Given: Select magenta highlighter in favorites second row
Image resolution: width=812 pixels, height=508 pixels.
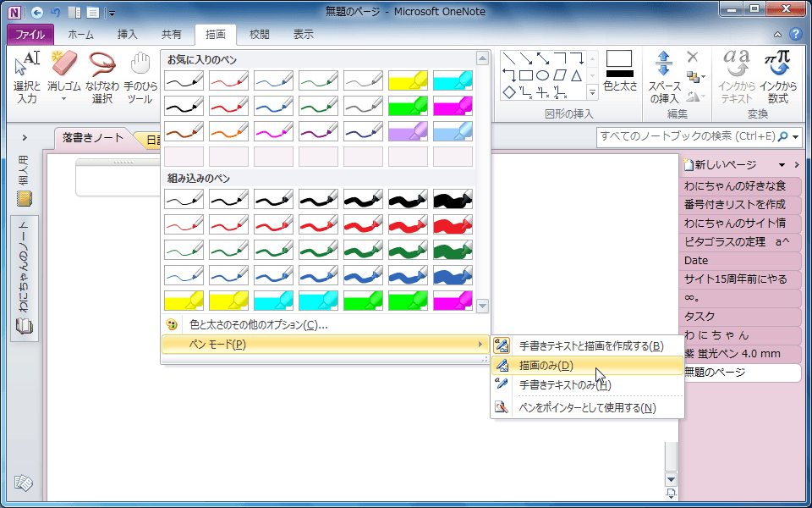Looking at the screenshot, I should 453,106.
